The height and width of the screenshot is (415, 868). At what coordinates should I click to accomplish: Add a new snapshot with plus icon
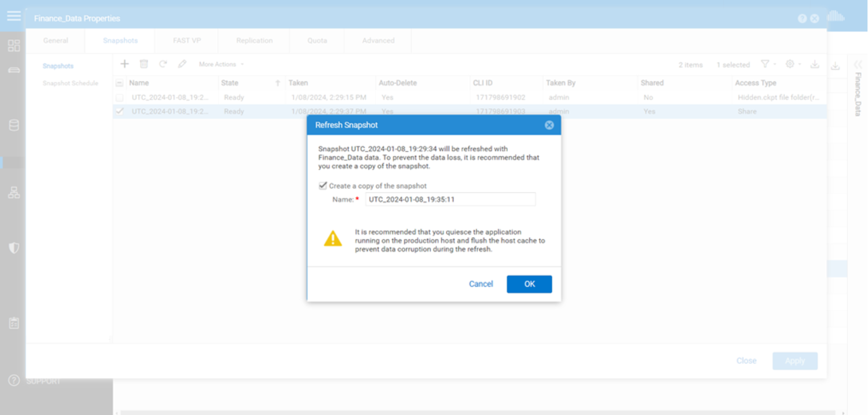click(x=125, y=64)
